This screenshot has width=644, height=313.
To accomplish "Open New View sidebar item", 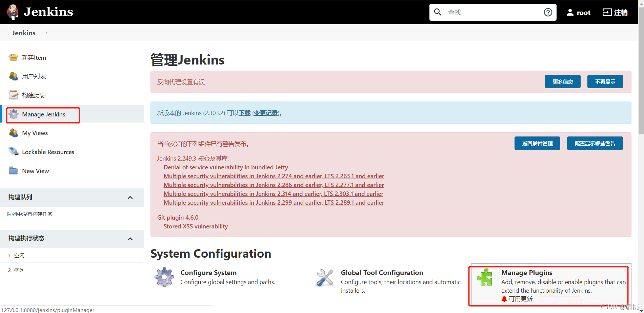I will pyautogui.click(x=36, y=171).
